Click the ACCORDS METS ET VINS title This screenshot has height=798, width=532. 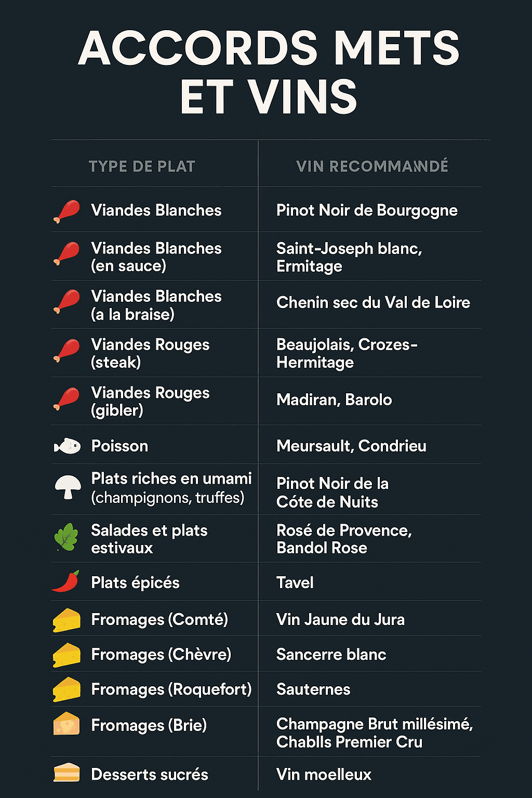coord(269,72)
